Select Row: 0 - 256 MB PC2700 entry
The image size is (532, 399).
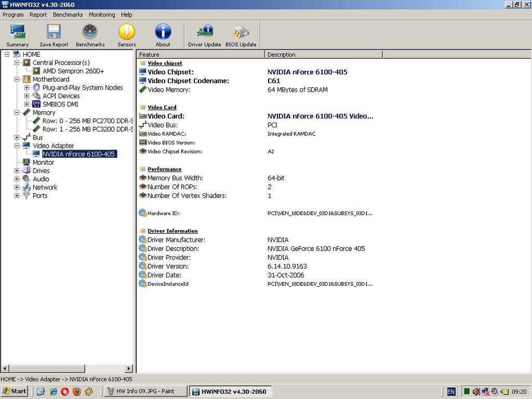click(88, 121)
